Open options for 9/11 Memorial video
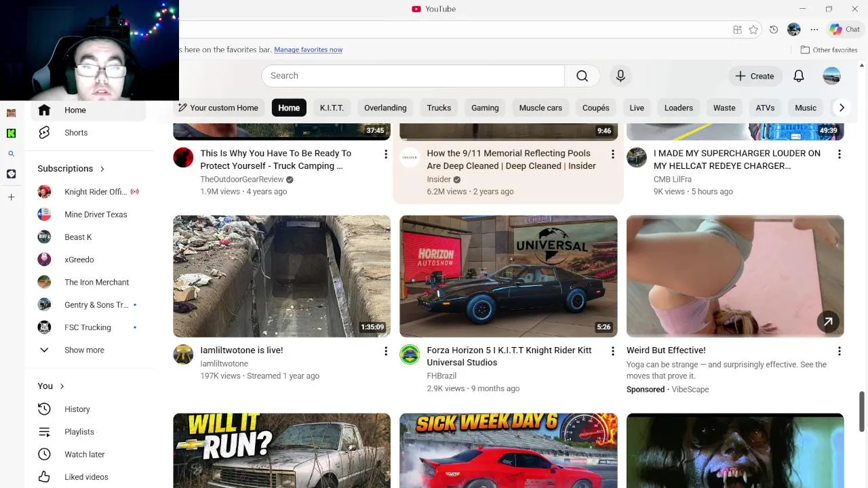The image size is (868, 488). click(612, 155)
